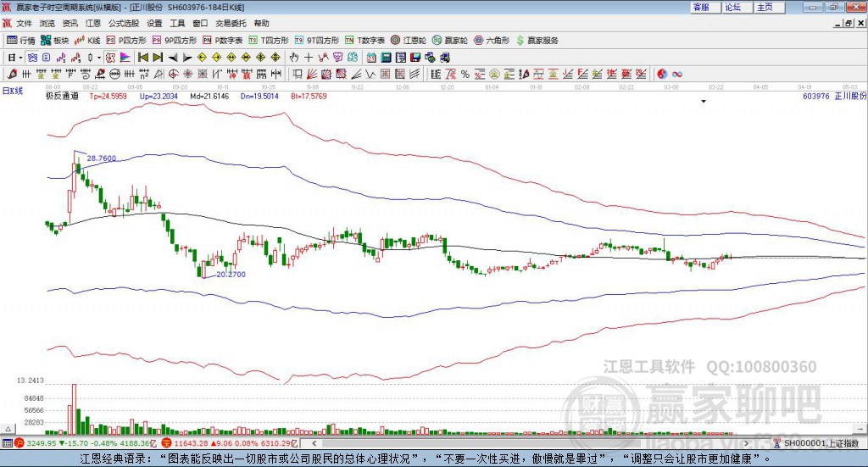Click SH000001 上证指数 in status bar
Image resolution: width=868 pixels, height=467 pixels.
821,443
